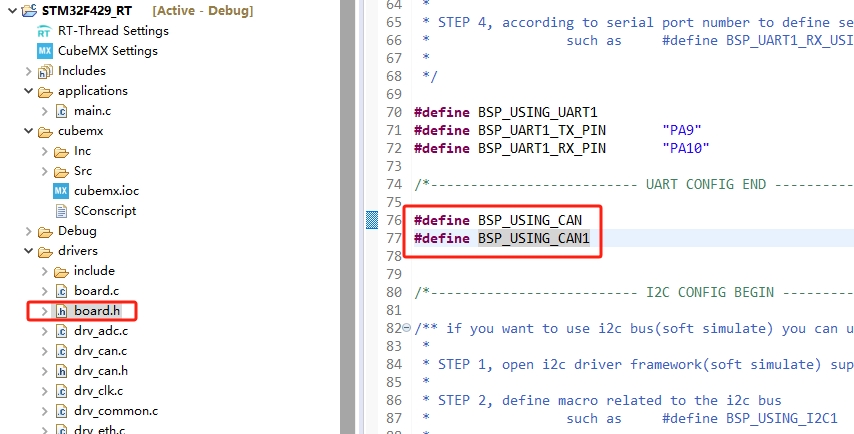Expand the Includes node

coord(28,71)
